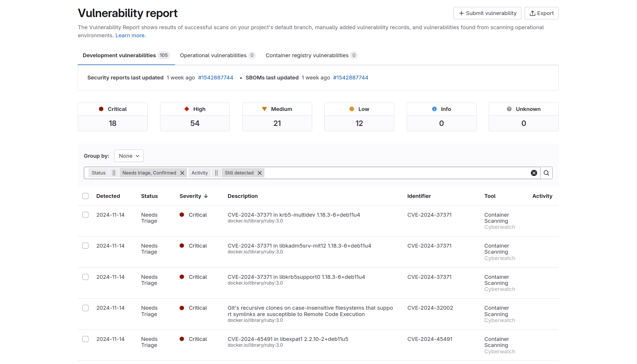The height and width of the screenshot is (364, 637).
Task: Open security reports pipeline #1542887744 link
Action: pyautogui.click(x=216, y=78)
